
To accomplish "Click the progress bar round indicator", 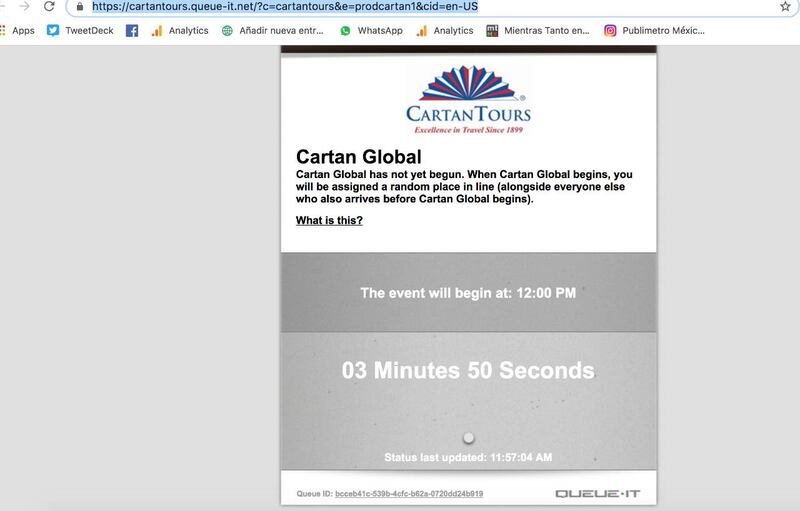I will point(468,438).
